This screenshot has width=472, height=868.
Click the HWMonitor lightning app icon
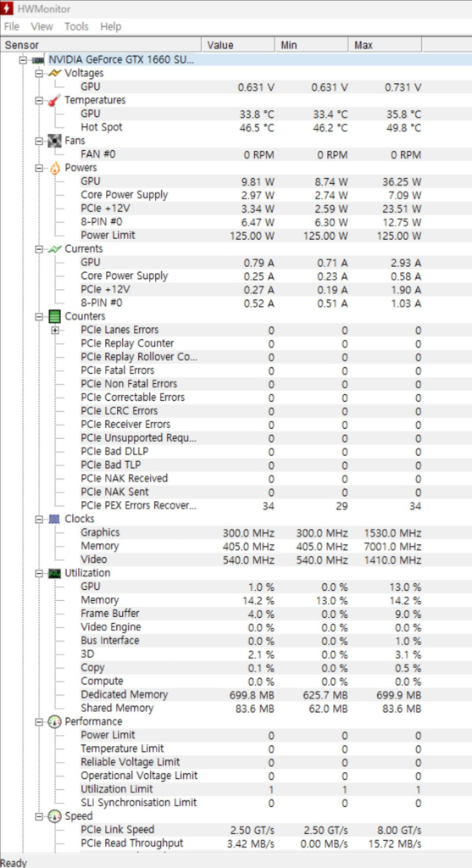(7, 8)
